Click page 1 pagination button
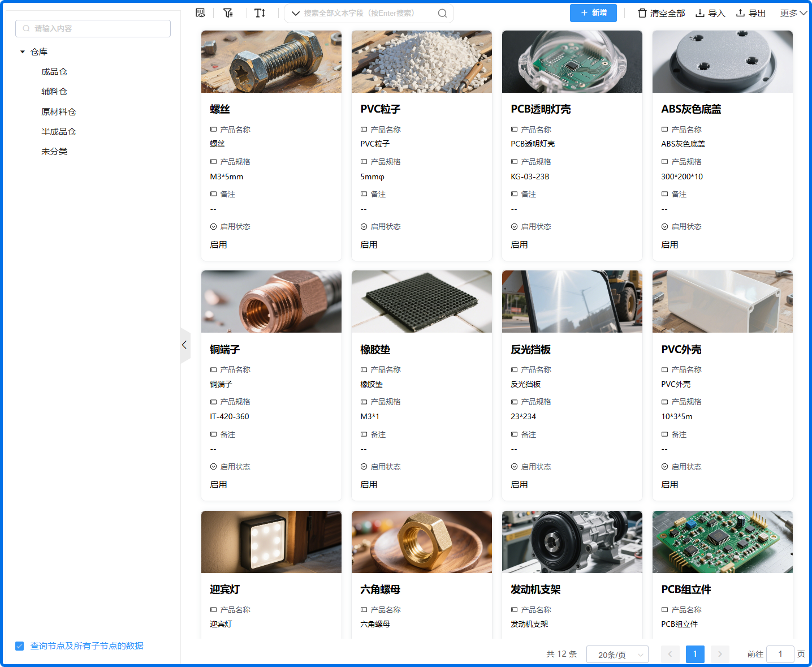The width and height of the screenshot is (812, 667). 695,654
